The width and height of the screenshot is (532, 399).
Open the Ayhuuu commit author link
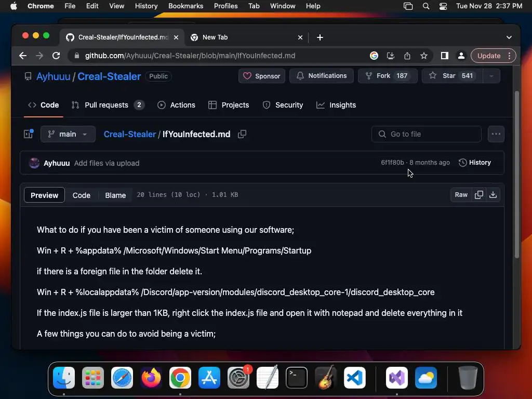57,163
